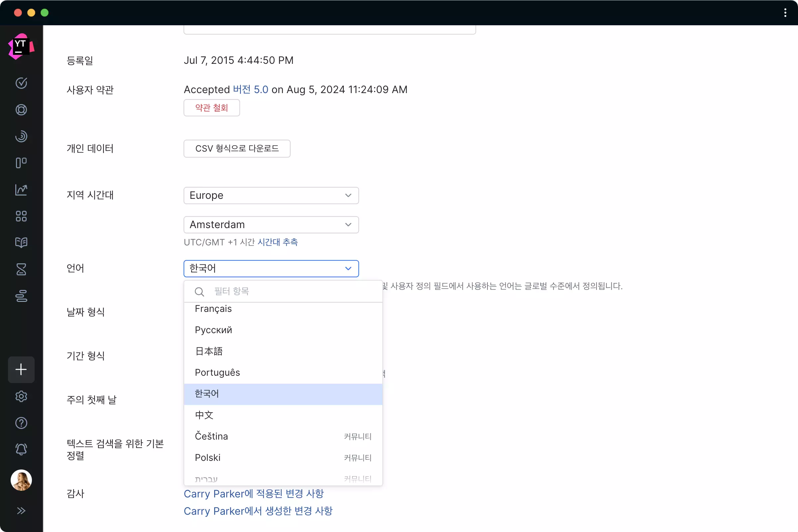Expand the Amsterdam city dropdown
The height and width of the screenshot is (532, 798).
[x=271, y=225]
